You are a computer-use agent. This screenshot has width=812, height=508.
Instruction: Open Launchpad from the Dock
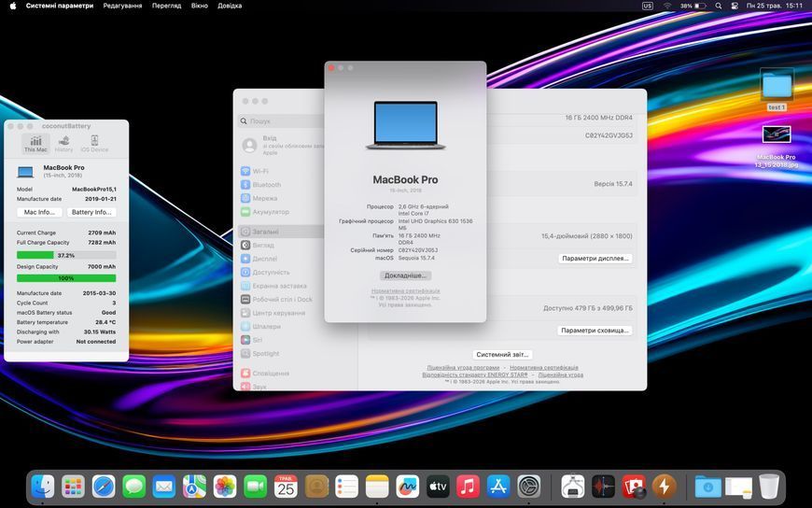73,487
